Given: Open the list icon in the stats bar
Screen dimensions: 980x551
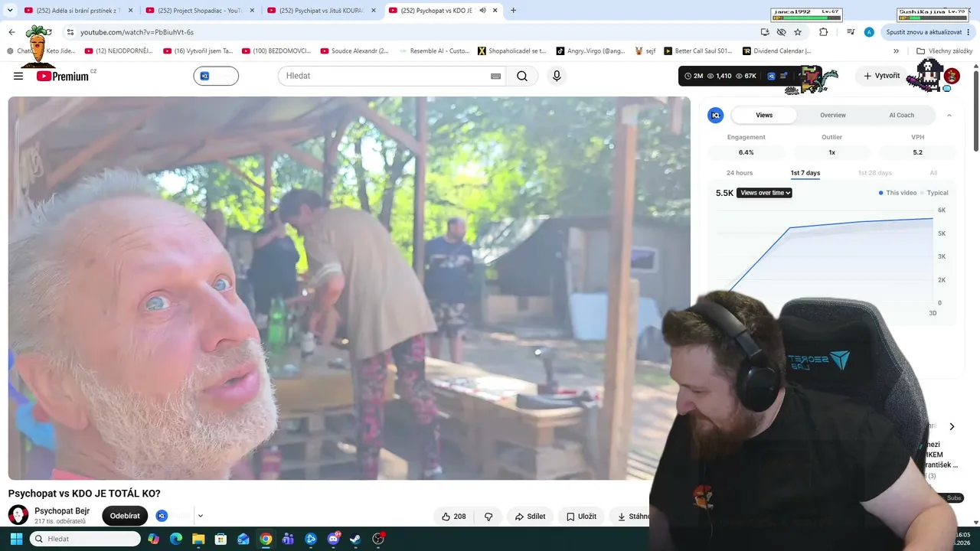Looking at the screenshot, I should pyautogui.click(x=784, y=76).
